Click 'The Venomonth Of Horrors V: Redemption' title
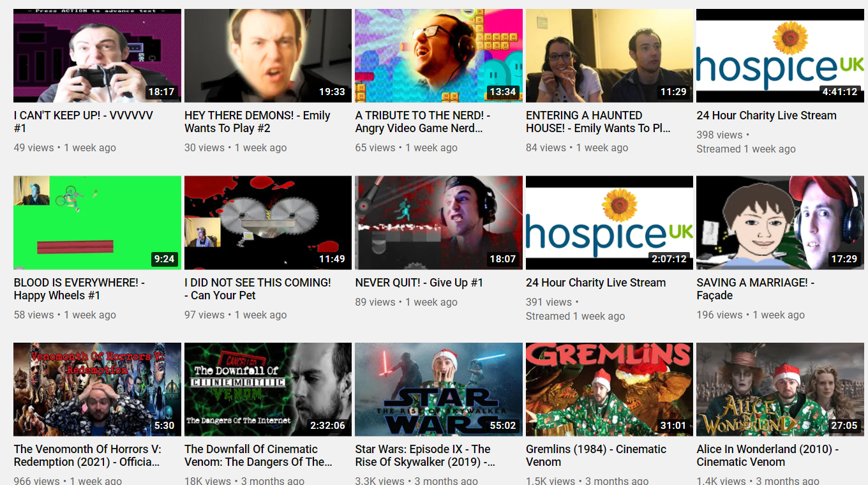Image resolution: width=868 pixels, height=485 pixels. [x=87, y=456]
